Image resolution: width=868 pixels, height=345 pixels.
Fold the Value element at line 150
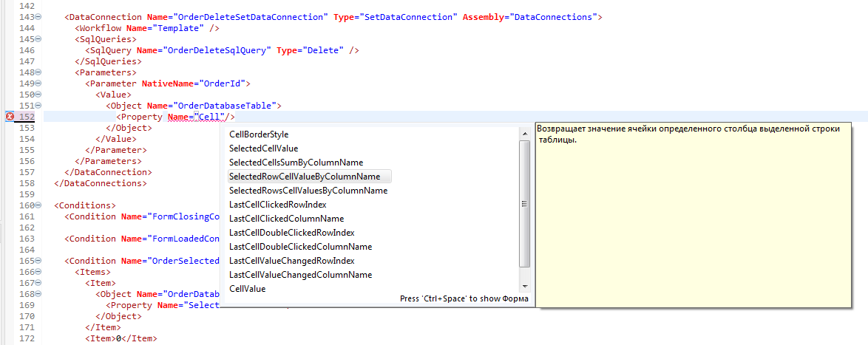[38, 95]
